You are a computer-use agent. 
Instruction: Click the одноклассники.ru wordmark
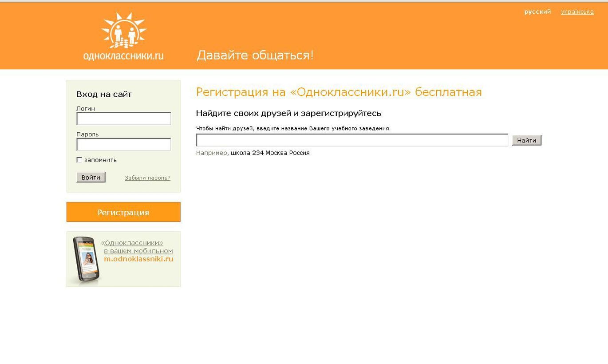pos(123,55)
